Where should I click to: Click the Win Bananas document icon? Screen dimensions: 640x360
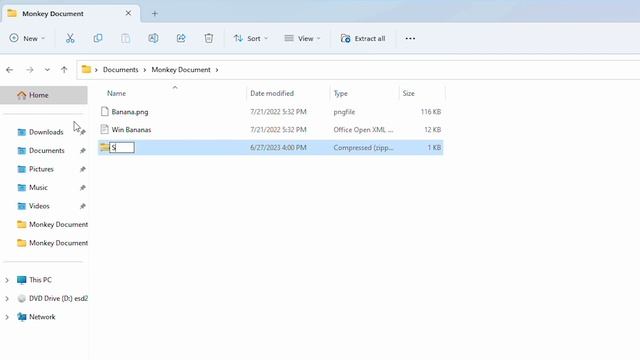pos(104,129)
